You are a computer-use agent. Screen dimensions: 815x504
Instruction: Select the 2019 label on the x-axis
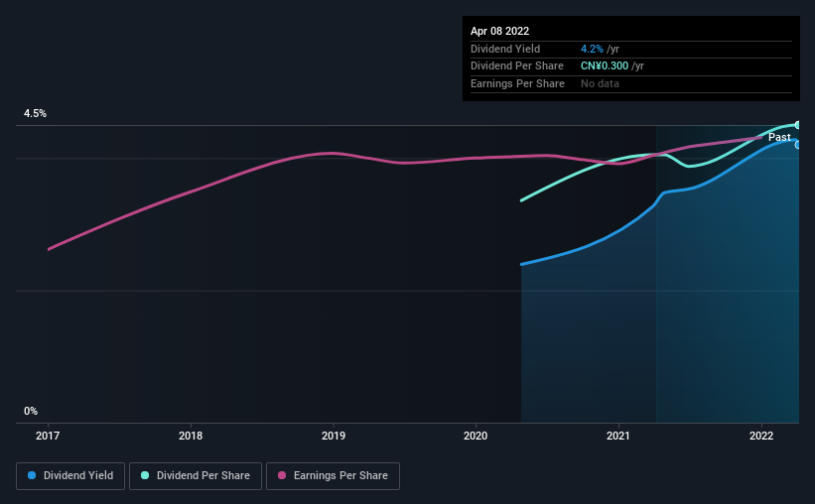pos(334,436)
